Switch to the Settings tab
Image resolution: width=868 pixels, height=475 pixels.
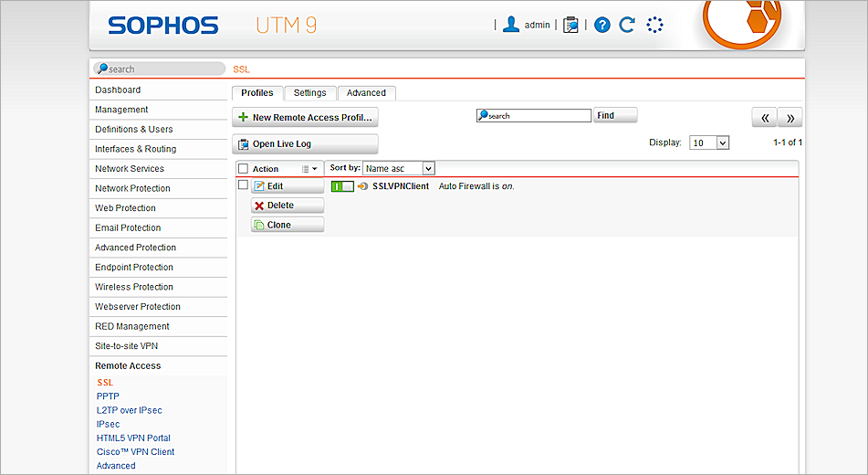click(x=310, y=93)
